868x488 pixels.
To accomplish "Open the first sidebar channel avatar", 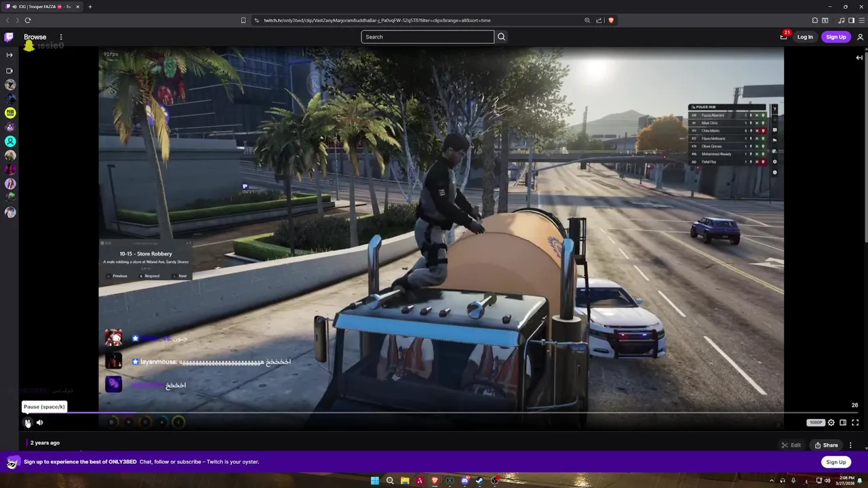I will [10, 85].
